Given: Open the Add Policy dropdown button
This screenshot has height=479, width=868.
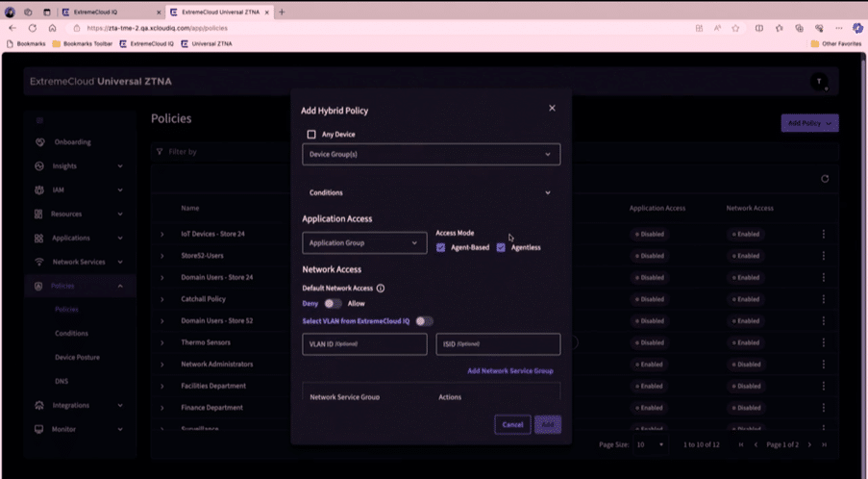Looking at the screenshot, I should (809, 123).
